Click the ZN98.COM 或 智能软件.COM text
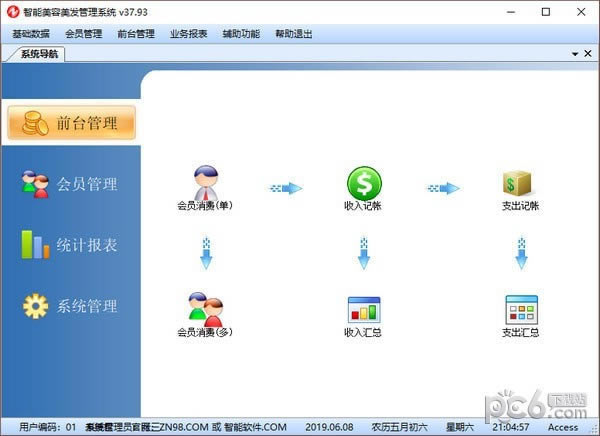 tap(223, 427)
